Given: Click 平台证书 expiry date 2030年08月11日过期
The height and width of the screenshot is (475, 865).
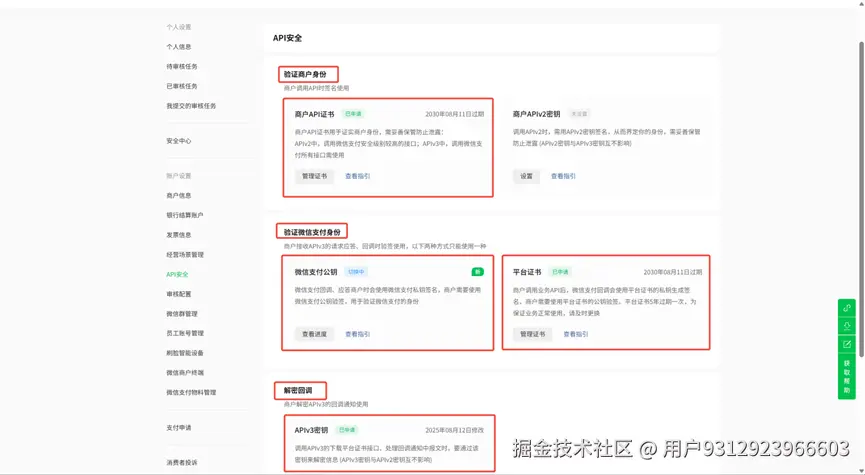Looking at the screenshot, I should point(672,272).
